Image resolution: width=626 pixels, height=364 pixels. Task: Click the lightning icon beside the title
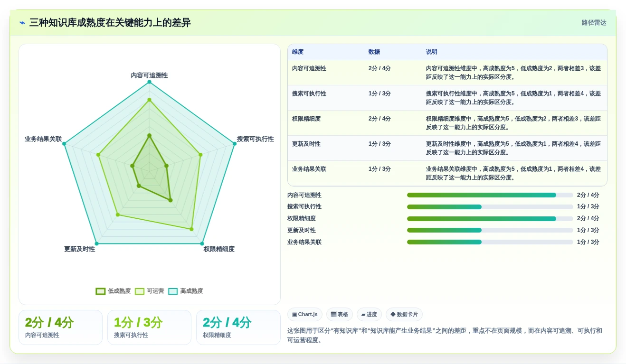pos(22,23)
